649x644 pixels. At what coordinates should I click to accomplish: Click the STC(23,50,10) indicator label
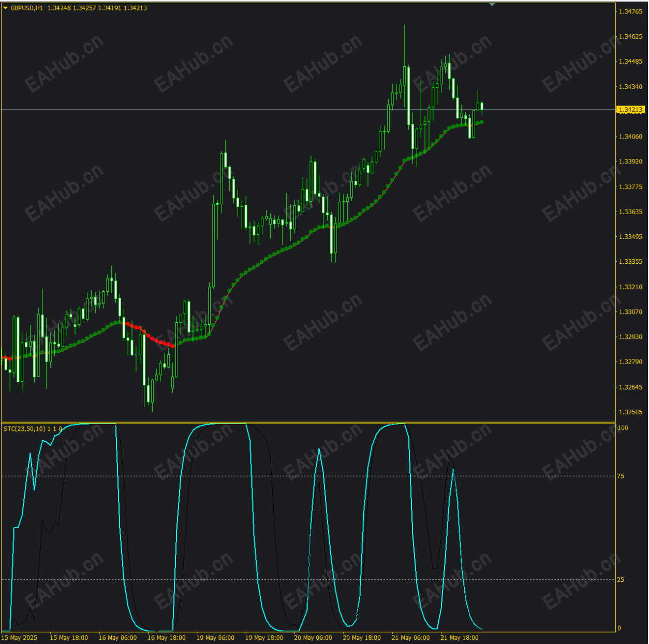(x=24, y=429)
